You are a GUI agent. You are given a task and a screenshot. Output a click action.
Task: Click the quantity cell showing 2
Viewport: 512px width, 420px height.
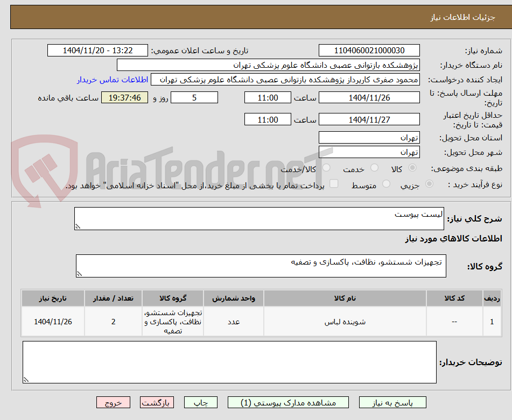pyautogui.click(x=113, y=322)
